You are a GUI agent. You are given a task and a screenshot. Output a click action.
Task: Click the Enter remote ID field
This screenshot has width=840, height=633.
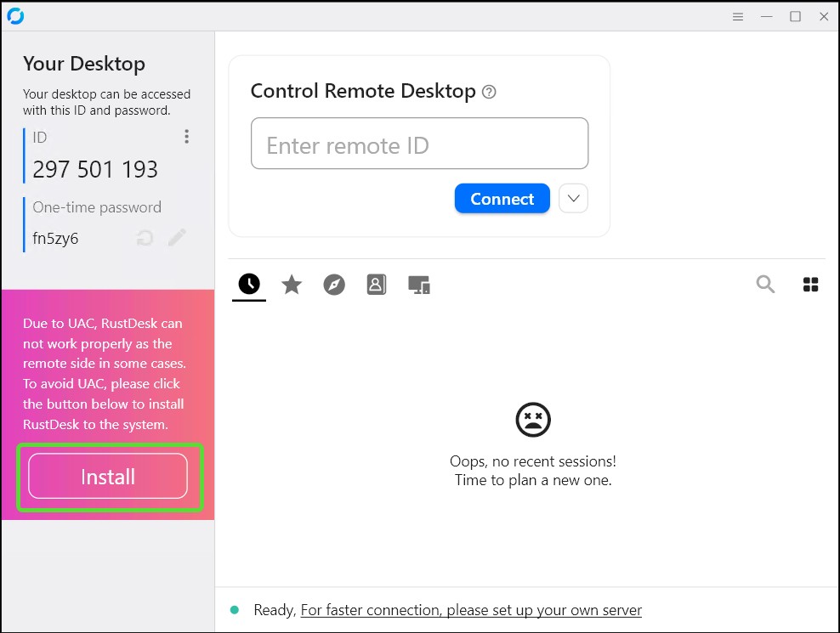coord(420,144)
